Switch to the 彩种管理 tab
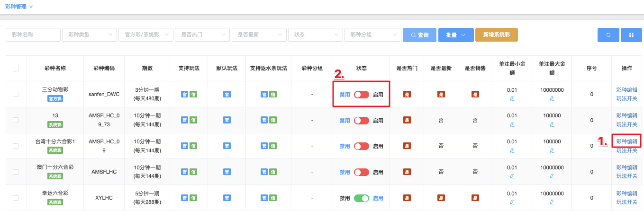The width and height of the screenshot is (644, 211). (15, 7)
